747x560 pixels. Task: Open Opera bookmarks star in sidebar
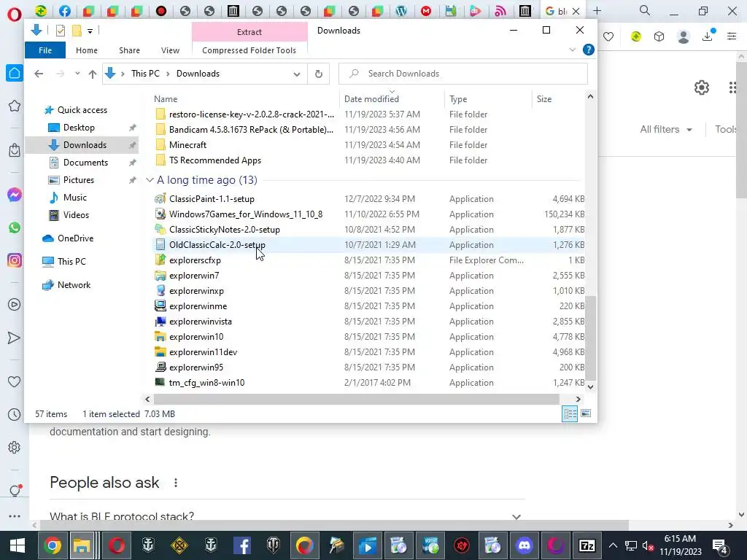coord(15,106)
